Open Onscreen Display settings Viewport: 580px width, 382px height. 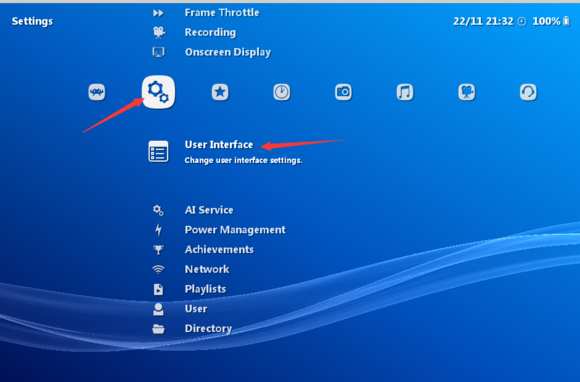pos(228,52)
